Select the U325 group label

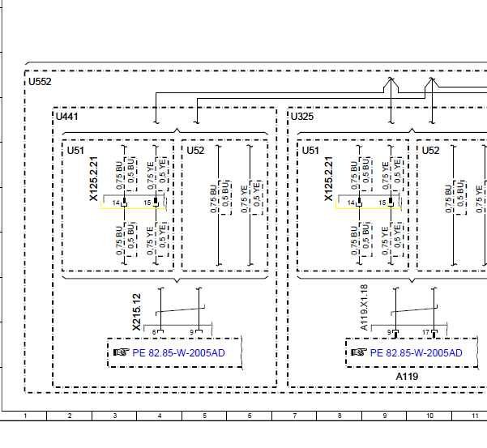tap(302, 117)
